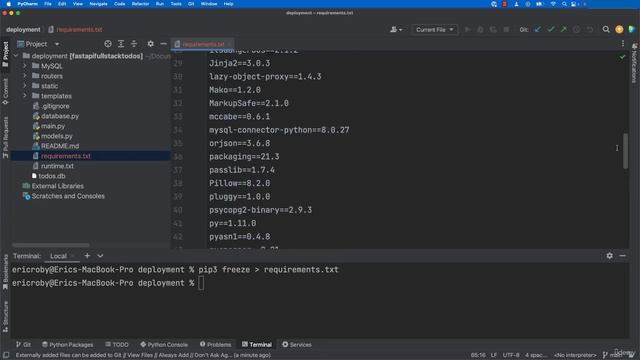Open the Navigate menu
The width and height of the screenshot is (640, 360).
(x=98, y=4)
